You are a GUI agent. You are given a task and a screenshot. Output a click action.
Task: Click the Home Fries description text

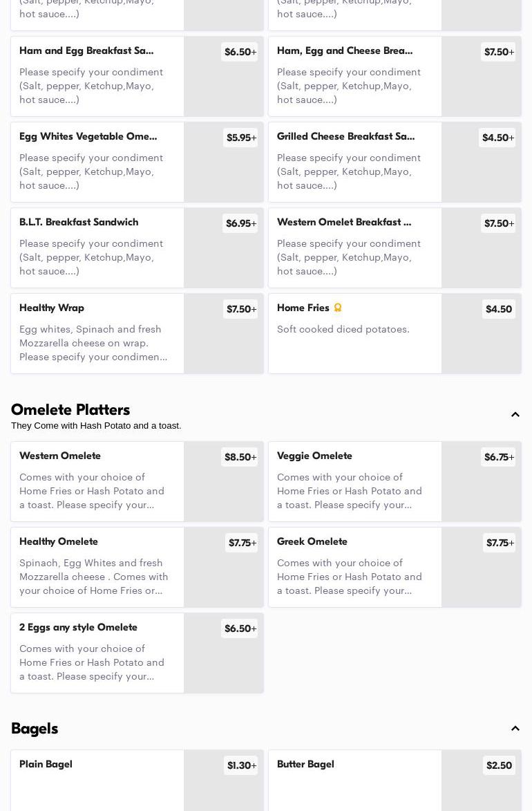pyautogui.click(x=343, y=329)
